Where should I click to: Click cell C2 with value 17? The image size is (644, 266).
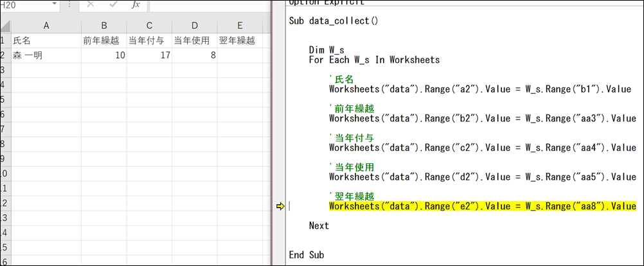[x=149, y=56]
